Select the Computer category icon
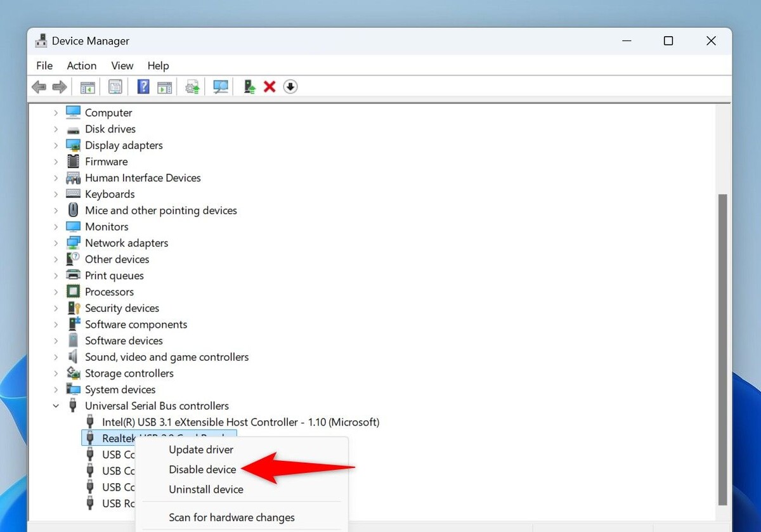Viewport: 761px width, 532px height. point(74,112)
